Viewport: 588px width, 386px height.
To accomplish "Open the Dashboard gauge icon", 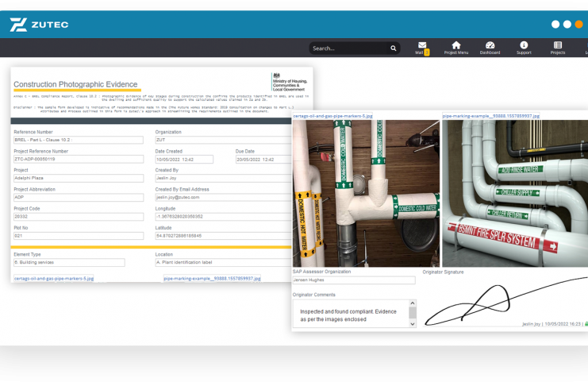I will point(490,45).
